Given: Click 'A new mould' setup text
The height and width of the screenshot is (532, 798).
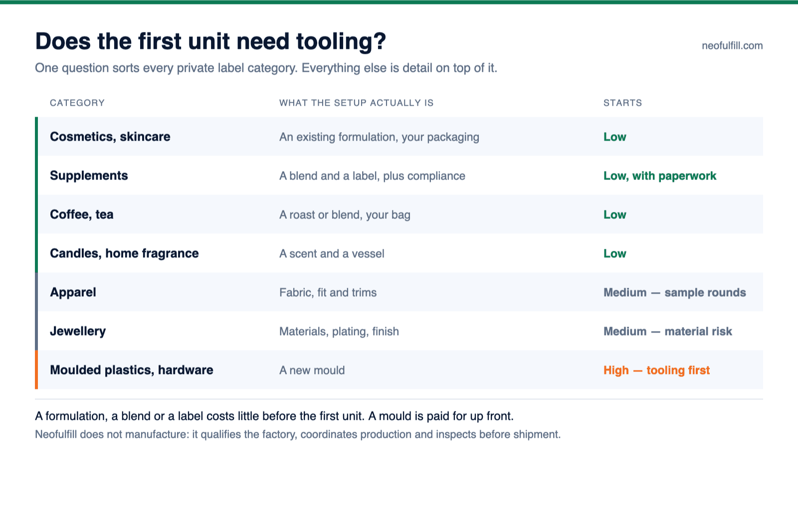Looking at the screenshot, I should [312, 370].
